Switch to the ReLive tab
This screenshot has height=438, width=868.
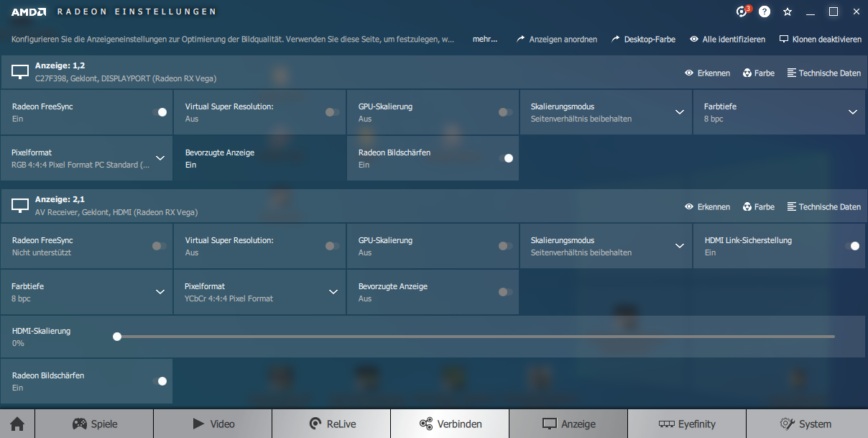331,424
